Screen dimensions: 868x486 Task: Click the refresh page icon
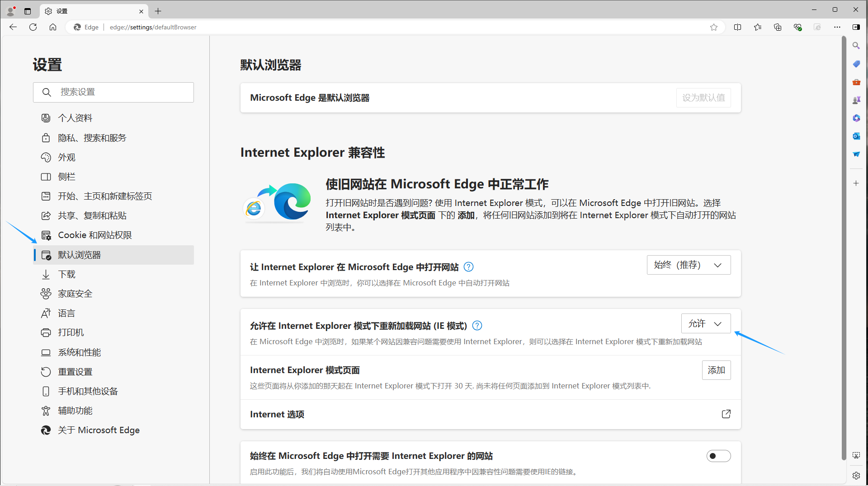pyautogui.click(x=33, y=27)
